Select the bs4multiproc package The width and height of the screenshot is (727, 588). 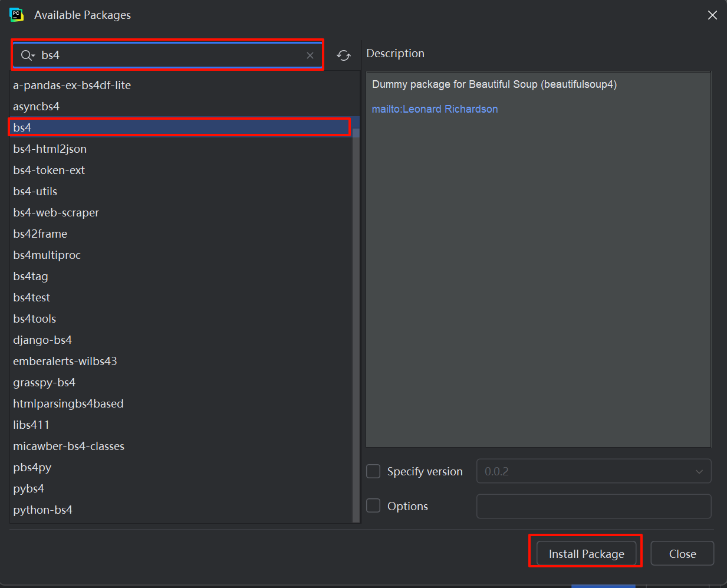point(181,255)
